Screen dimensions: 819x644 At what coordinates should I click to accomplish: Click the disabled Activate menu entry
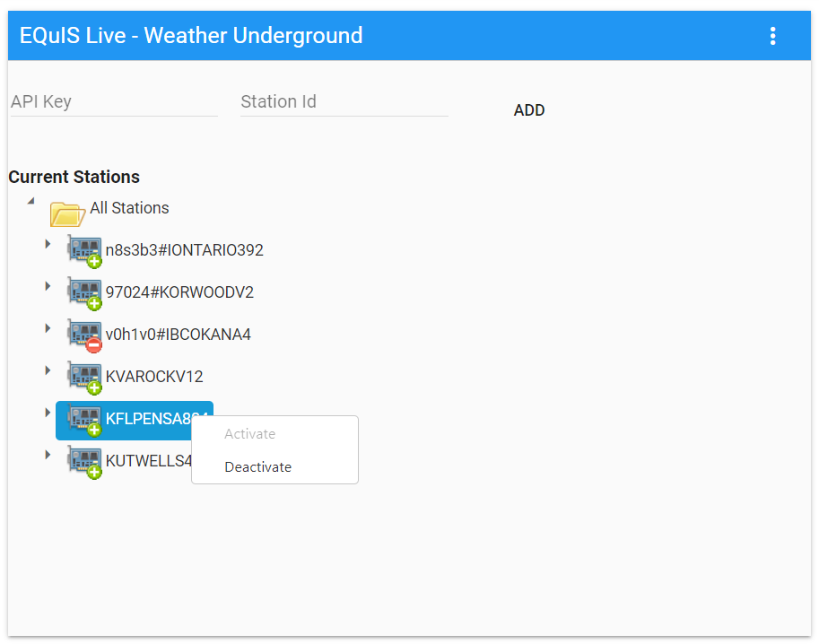pos(250,433)
